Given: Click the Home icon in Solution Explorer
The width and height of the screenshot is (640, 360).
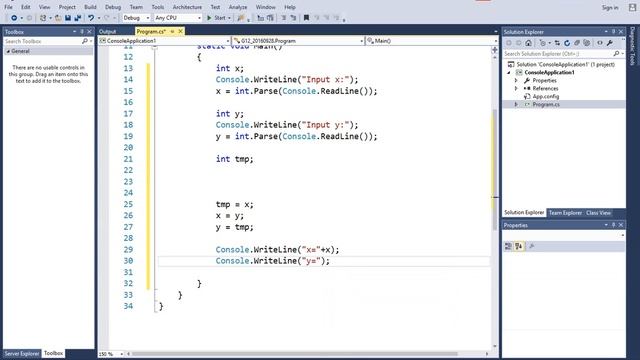Looking at the screenshot, I should (529, 43).
